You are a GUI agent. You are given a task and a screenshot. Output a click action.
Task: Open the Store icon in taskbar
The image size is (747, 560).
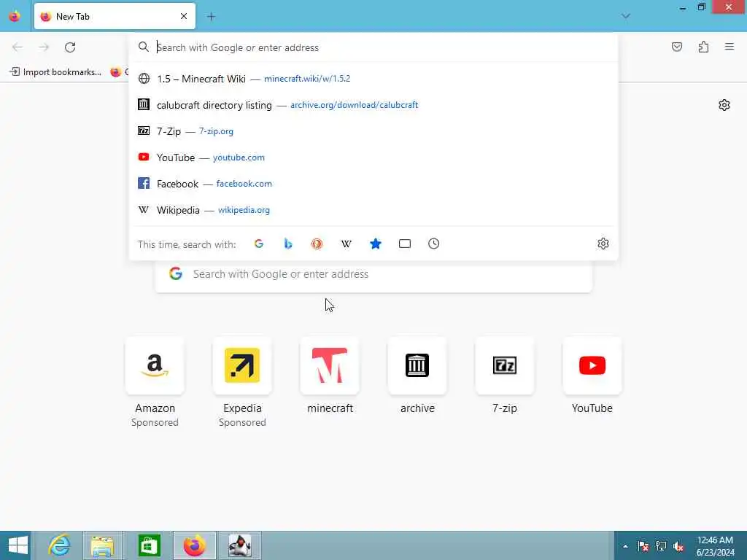pos(149,545)
